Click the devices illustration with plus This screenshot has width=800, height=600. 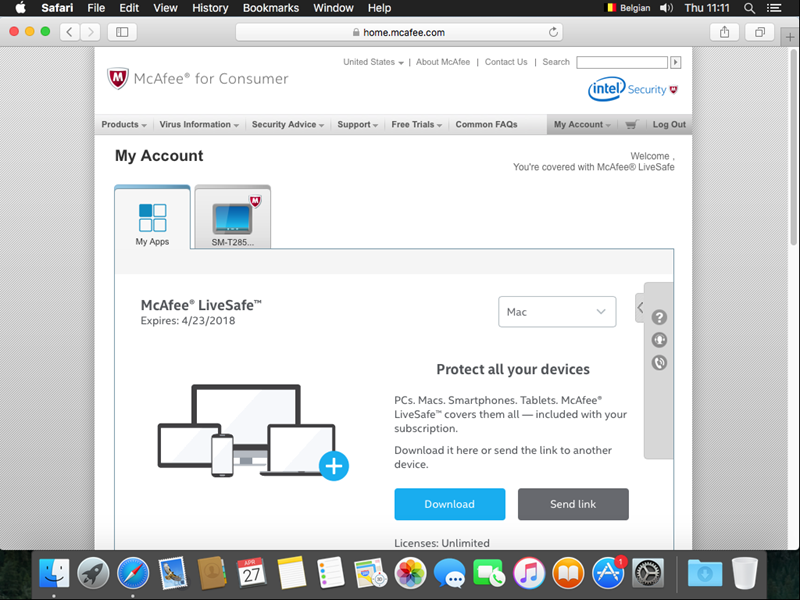[x=253, y=432]
